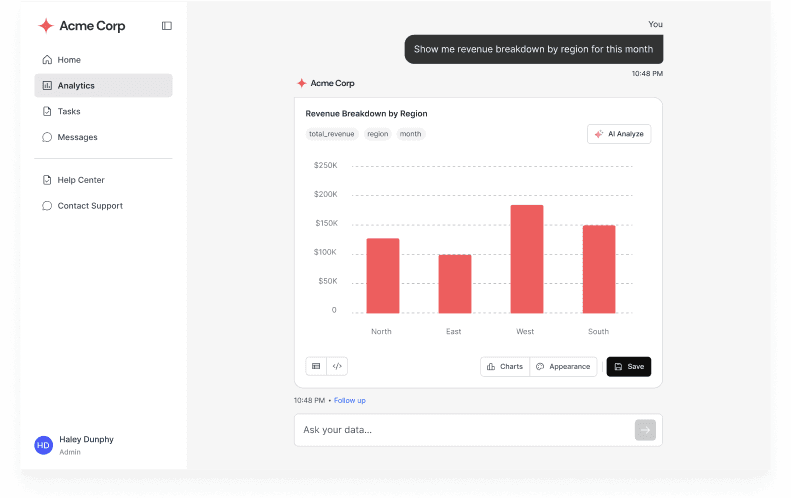Click the Admin role label
The width and height of the screenshot is (791, 498).
pos(70,452)
